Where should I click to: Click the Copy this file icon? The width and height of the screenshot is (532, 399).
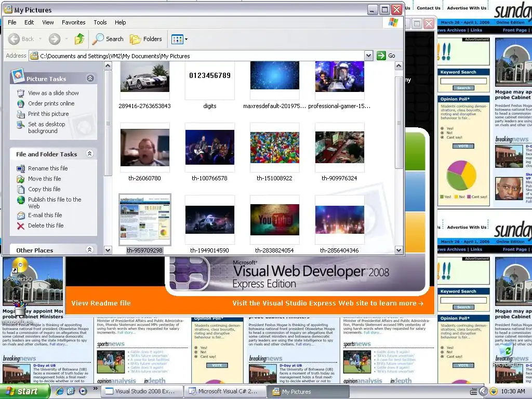21,189
